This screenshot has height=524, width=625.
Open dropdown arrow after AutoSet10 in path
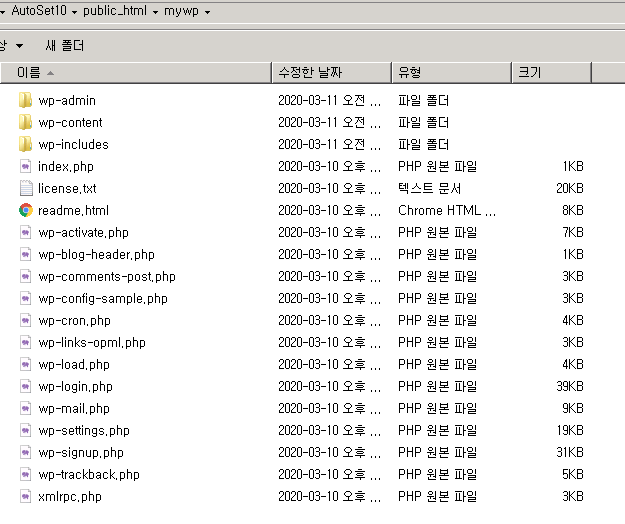coord(75,12)
